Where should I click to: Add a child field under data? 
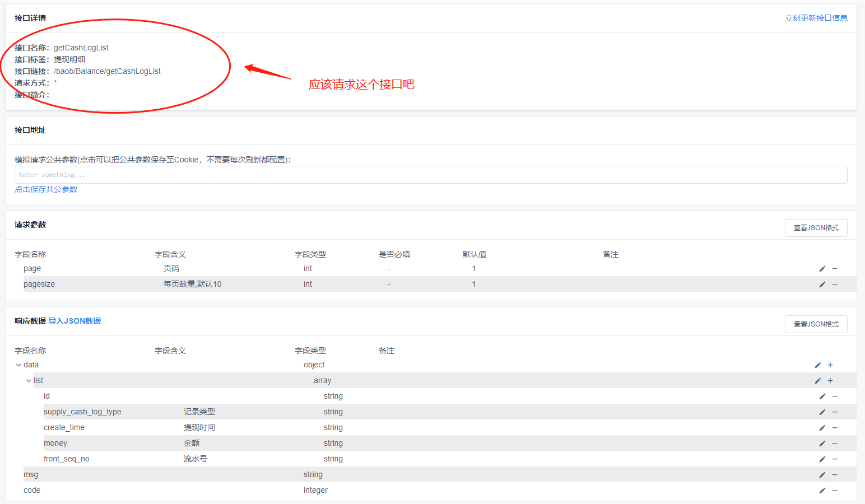tap(830, 365)
